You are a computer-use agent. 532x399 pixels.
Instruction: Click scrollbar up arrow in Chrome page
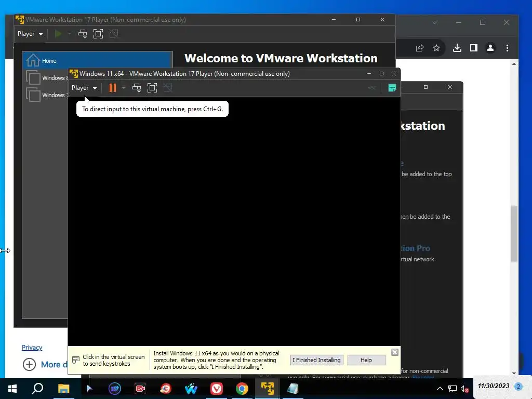(514, 64)
